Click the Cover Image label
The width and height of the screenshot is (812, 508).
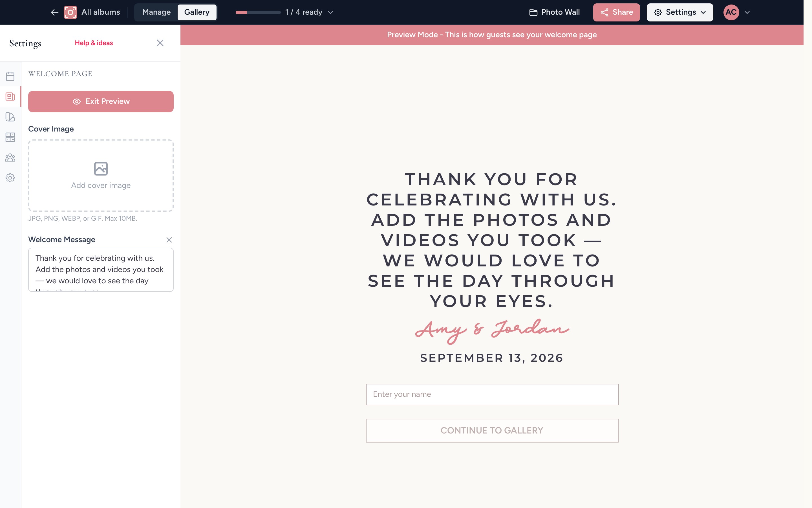coord(51,129)
